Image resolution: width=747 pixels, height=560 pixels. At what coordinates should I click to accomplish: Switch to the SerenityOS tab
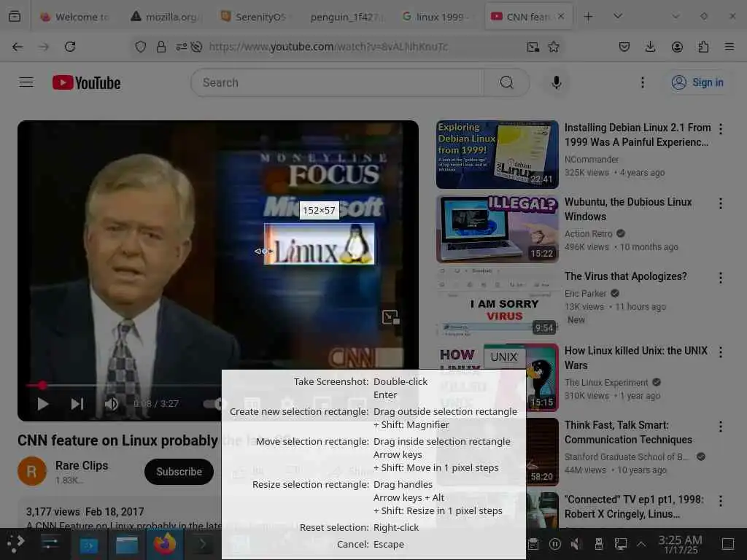click(x=255, y=17)
